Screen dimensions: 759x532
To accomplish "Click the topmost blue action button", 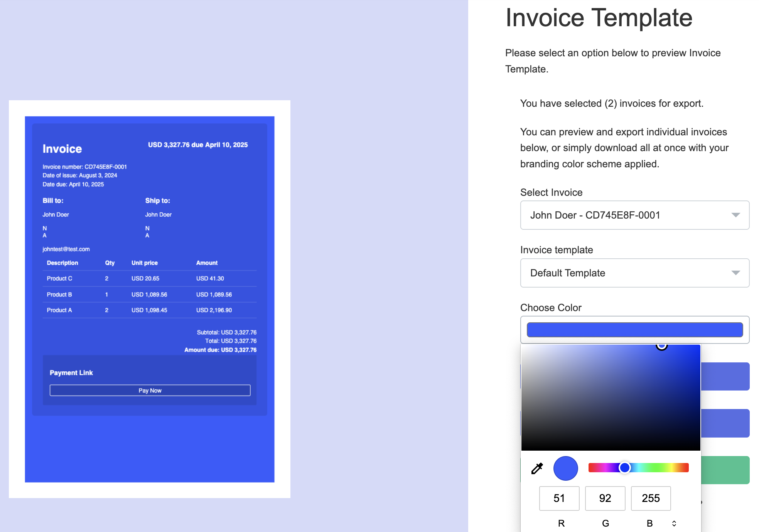I will tap(725, 376).
